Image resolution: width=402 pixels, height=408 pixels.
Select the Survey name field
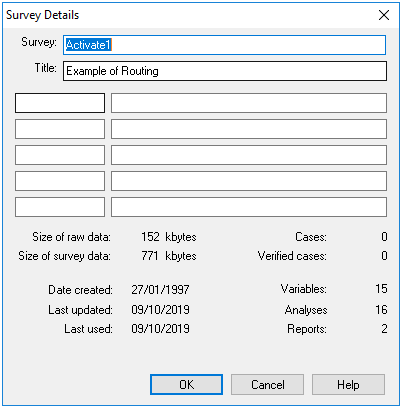(225, 45)
